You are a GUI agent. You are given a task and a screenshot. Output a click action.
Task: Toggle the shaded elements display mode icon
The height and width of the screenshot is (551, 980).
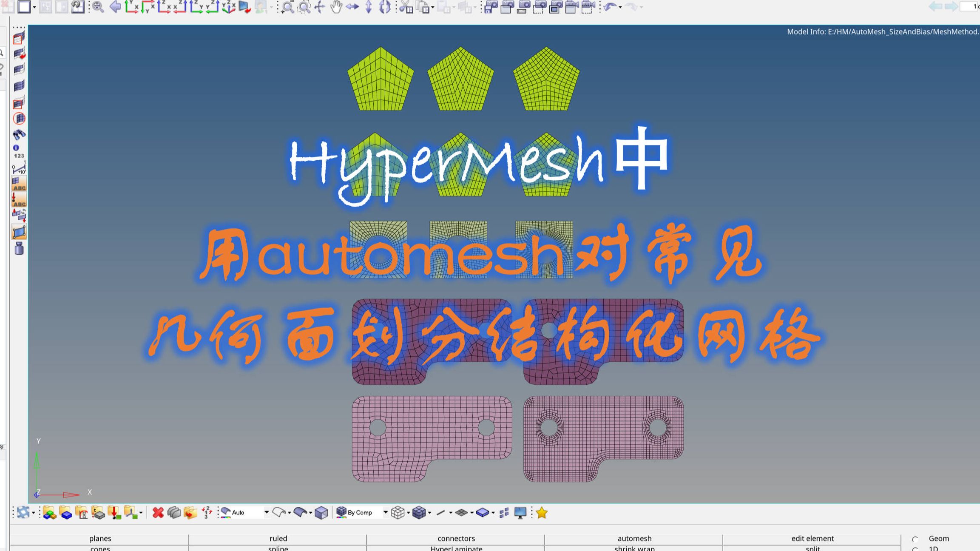(x=419, y=512)
